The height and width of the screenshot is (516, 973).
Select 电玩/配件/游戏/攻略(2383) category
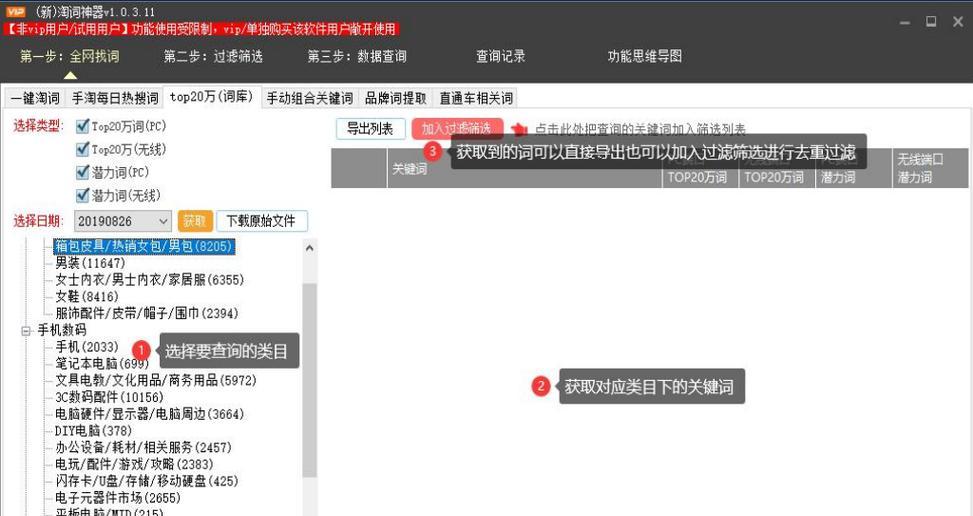click(x=134, y=464)
